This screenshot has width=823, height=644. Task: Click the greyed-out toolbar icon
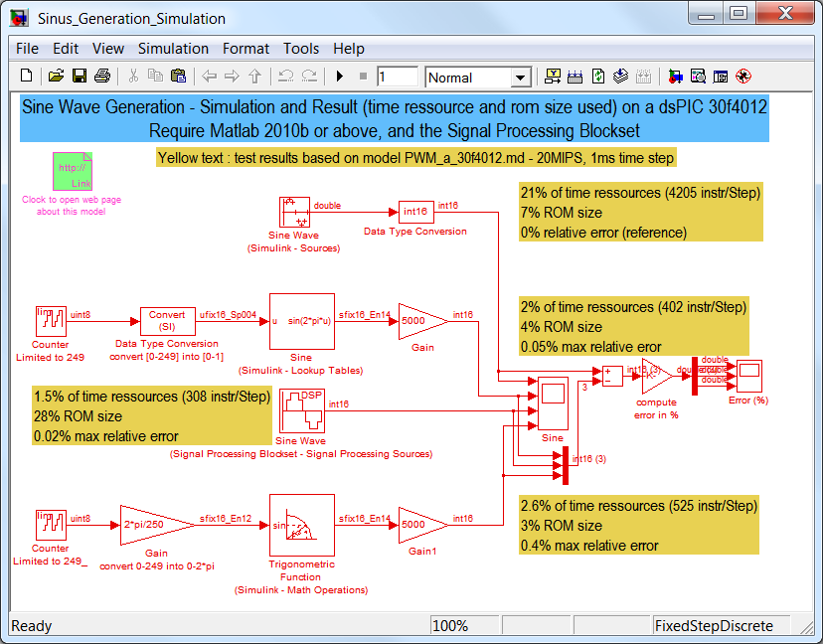(x=643, y=77)
